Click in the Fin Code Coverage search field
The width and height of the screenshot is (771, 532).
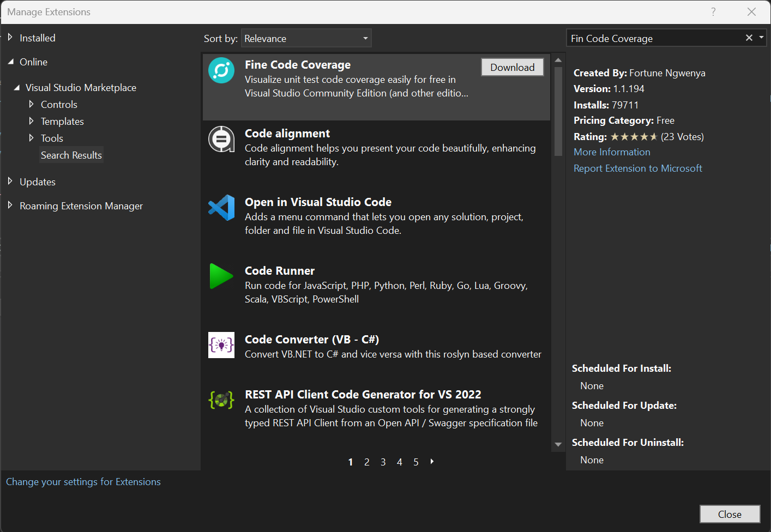[x=654, y=38]
